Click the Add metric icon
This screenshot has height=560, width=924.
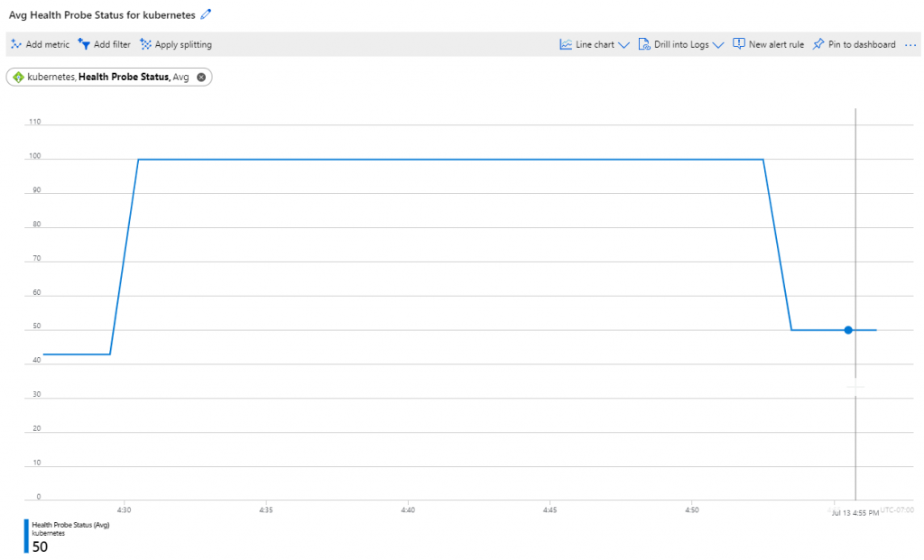point(16,44)
